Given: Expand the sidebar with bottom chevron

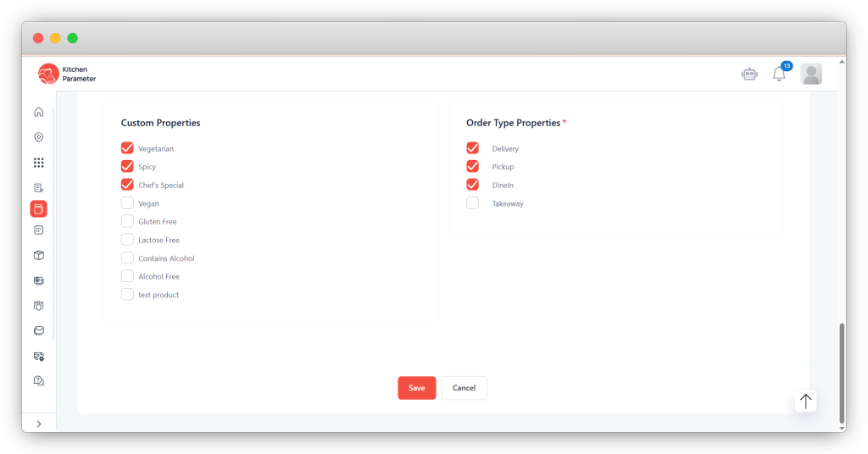Looking at the screenshot, I should coord(38,424).
